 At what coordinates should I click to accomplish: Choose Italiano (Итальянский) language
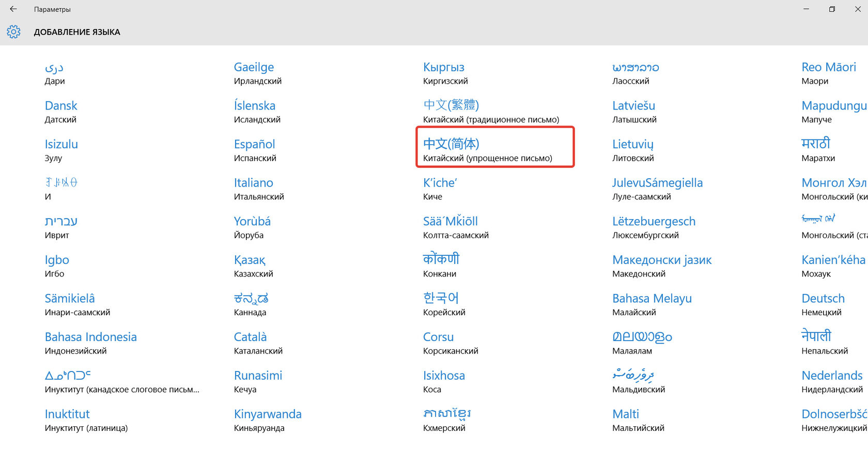(259, 189)
